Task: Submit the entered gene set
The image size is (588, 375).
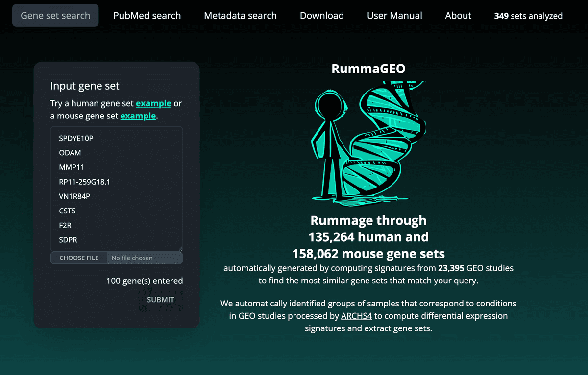Action: [161, 300]
